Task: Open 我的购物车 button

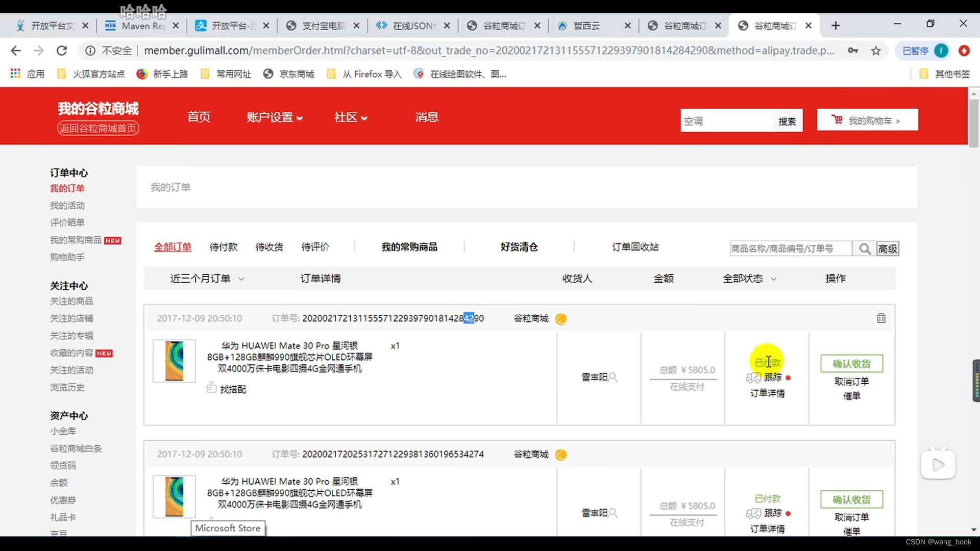Action: (x=867, y=120)
